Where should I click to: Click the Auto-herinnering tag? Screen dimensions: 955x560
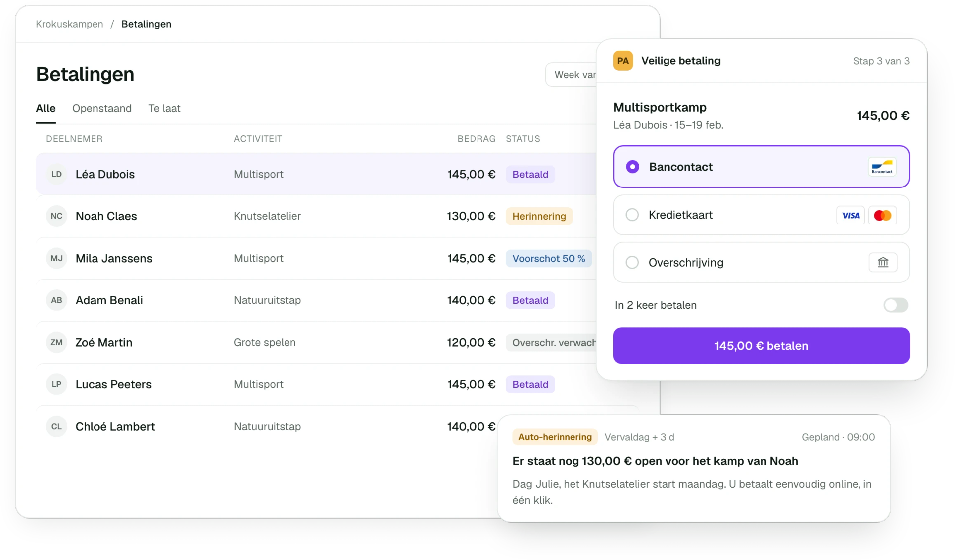point(555,437)
